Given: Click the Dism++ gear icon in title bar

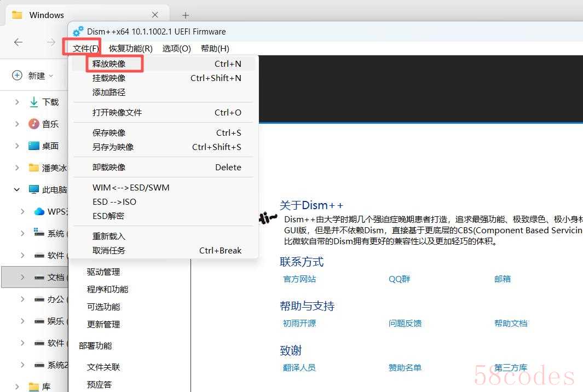Looking at the screenshot, I should point(78,32).
